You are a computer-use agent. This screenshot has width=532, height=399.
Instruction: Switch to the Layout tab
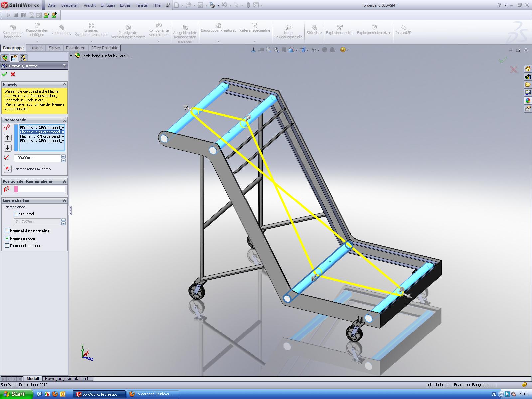[x=36, y=48]
